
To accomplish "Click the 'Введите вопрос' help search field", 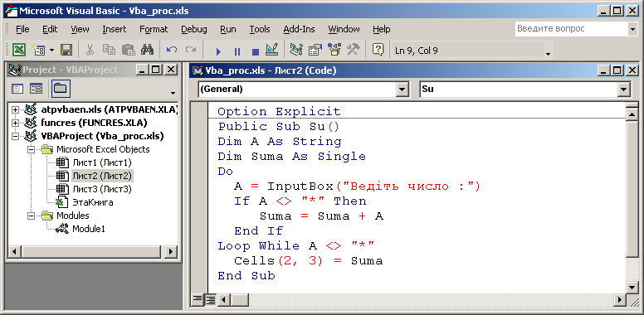I will pos(572,29).
